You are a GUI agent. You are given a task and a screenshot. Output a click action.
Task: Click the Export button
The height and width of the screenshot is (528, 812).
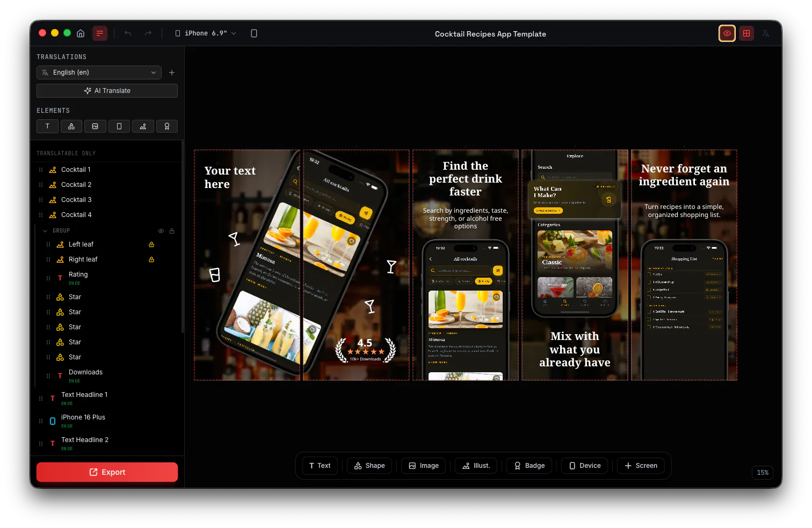[x=107, y=472]
